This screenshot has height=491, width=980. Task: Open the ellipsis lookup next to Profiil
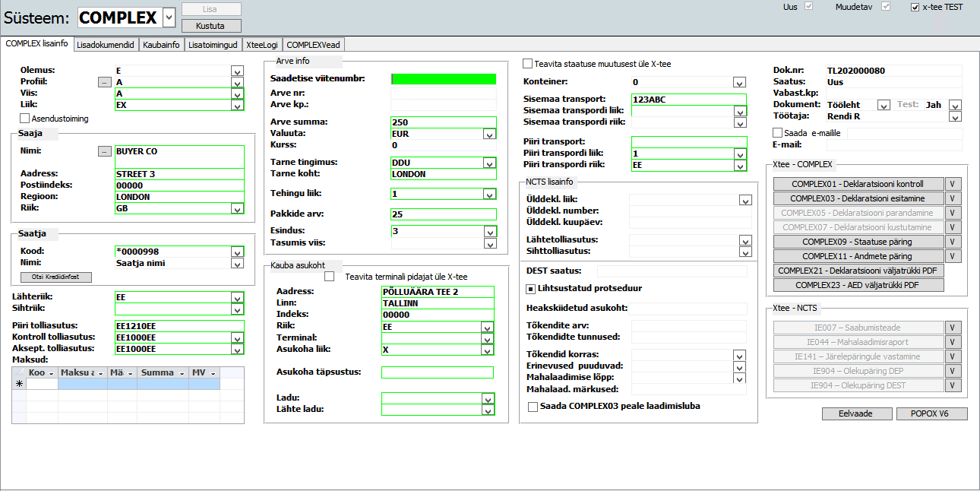point(105,82)
